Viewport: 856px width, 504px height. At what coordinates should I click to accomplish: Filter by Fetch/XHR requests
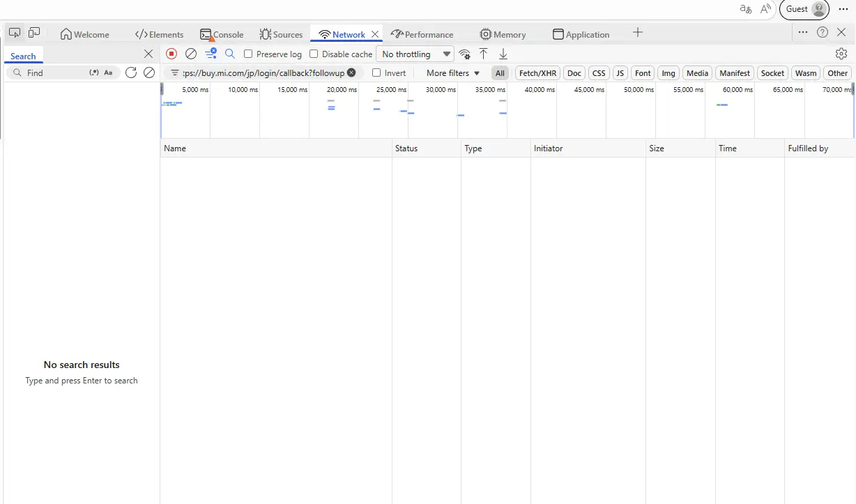click(538, 72)
